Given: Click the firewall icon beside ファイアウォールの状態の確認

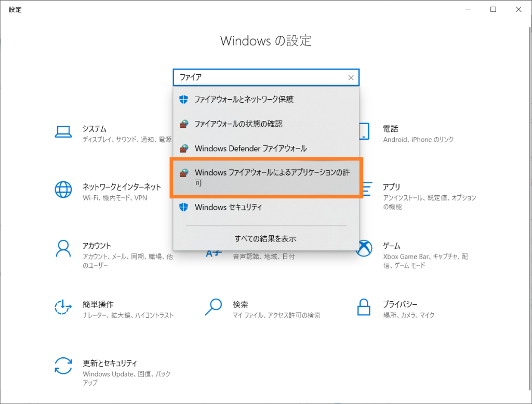Looking at the screenshot, I should point(183,124).
